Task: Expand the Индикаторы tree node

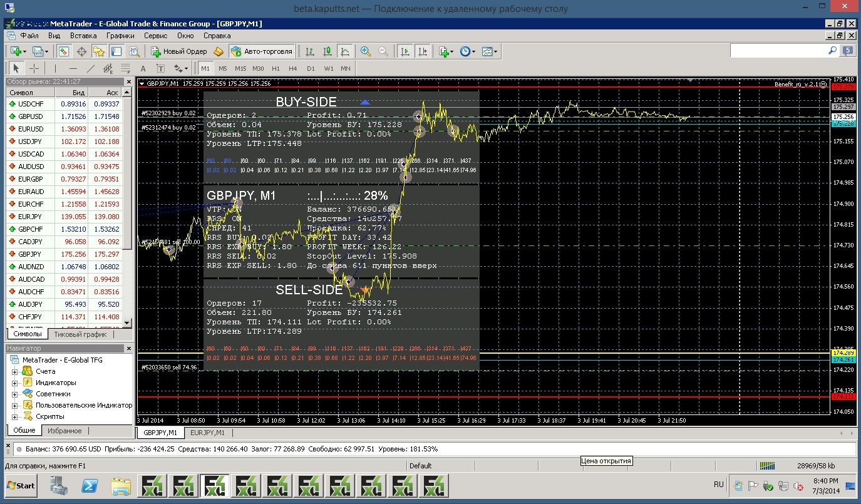Action: click(14, 383)
